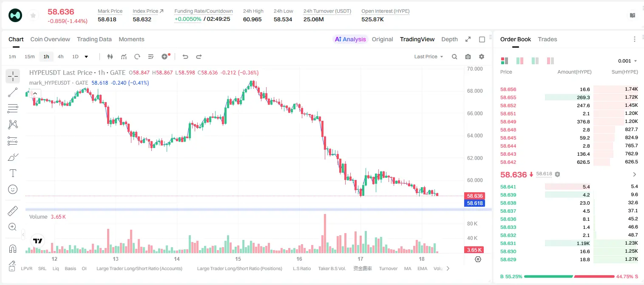Undo the last chart action
Viewport: 644px width, 285px height.
(185, 57)
